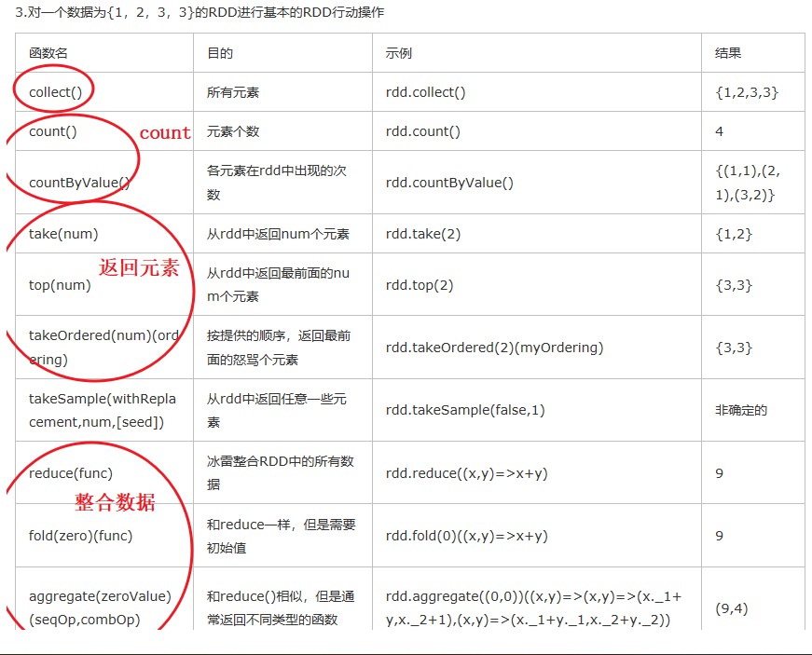Image resolution: width=812 pixels, height=655 pixels.
Task: Click the reduce(func) function name
Action: (x=70, y=473)
